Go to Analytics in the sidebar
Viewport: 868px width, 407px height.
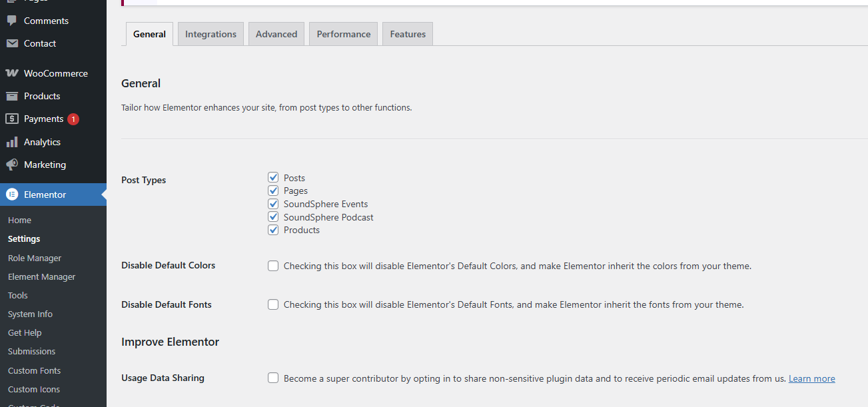53,142
